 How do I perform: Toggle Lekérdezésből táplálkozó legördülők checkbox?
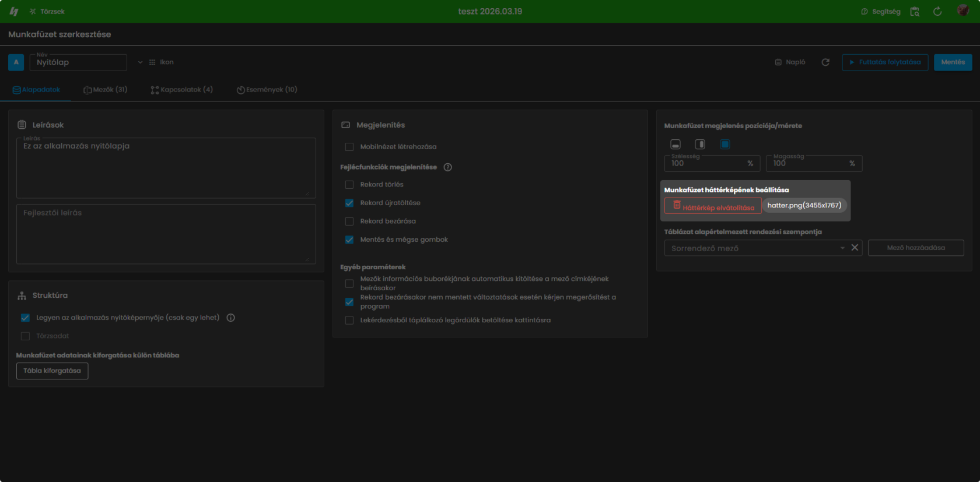tap(349, 321)
